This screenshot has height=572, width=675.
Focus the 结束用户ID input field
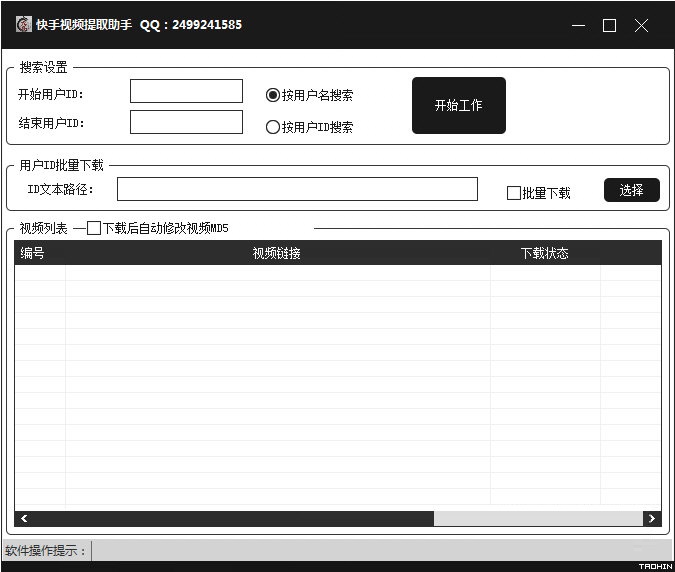(x=186, y=122)
